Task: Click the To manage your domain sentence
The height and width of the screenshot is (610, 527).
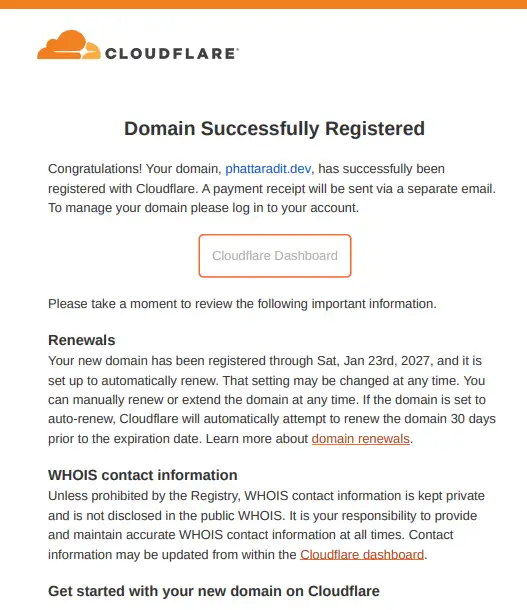Action: click(x=203, y=208)
